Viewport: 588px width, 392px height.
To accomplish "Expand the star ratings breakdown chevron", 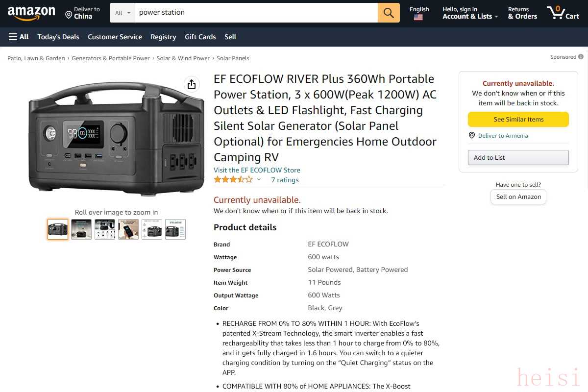I will click(x=259, y=180).
